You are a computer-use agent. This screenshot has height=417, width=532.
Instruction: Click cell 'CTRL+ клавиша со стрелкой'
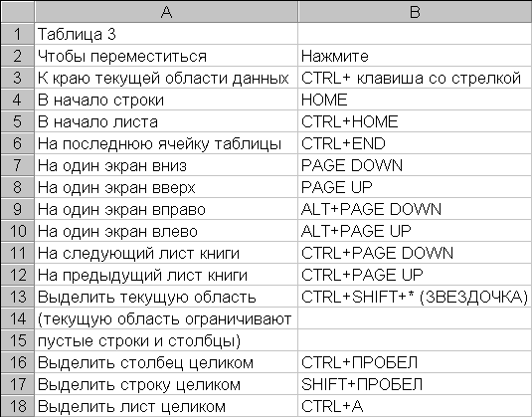[415, 78]
